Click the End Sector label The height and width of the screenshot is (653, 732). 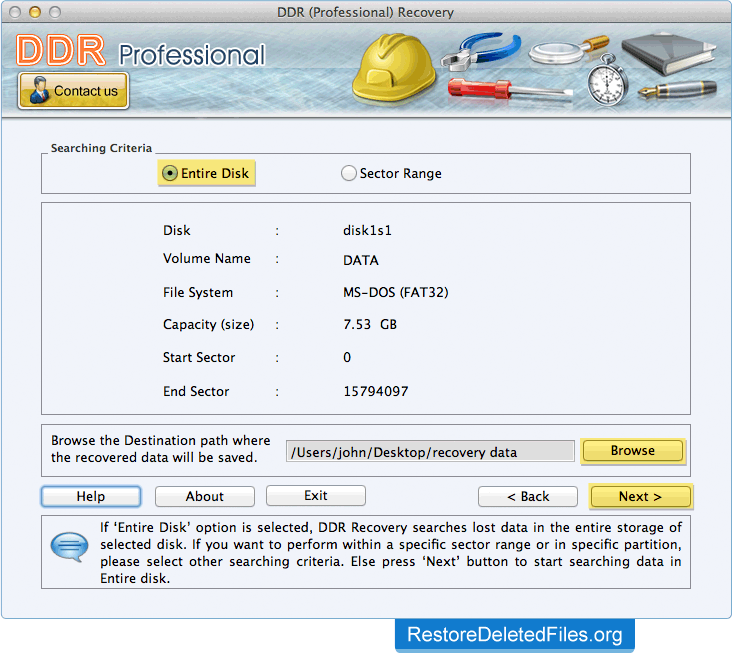[196, 391]
